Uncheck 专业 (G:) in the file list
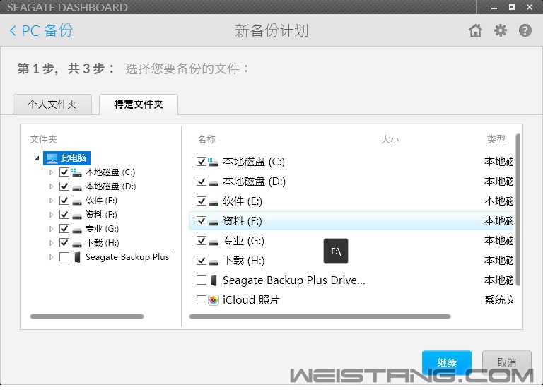Image resolution: width=543 pixels, height=392 pixels. pyautogui.click(x=202, y=240)
